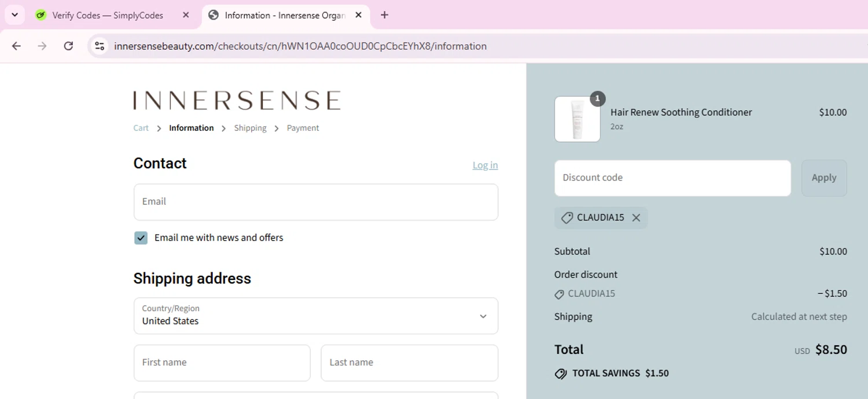Screen dimensions: 868x399
Task: Open a new browser tab
Action: (385, 16)
